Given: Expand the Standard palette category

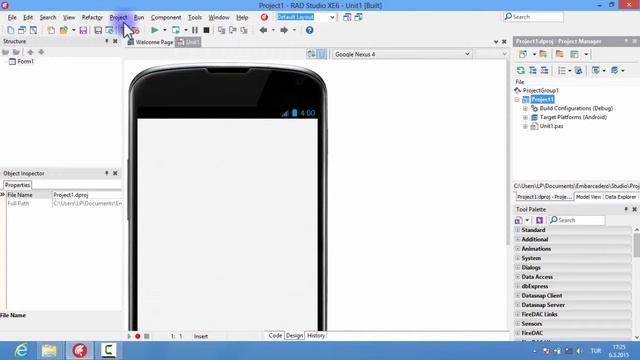Looking at the screenshot, I should (x=518, y=230).
